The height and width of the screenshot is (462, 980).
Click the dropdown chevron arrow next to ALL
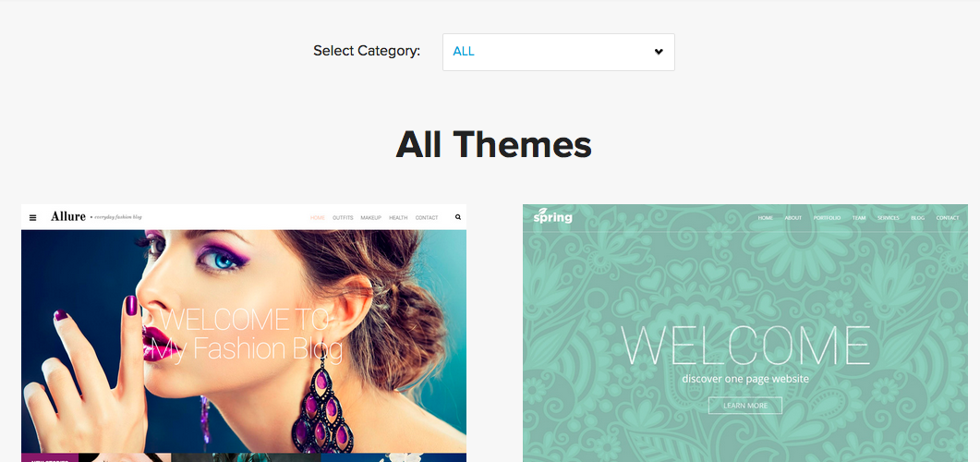659,52
